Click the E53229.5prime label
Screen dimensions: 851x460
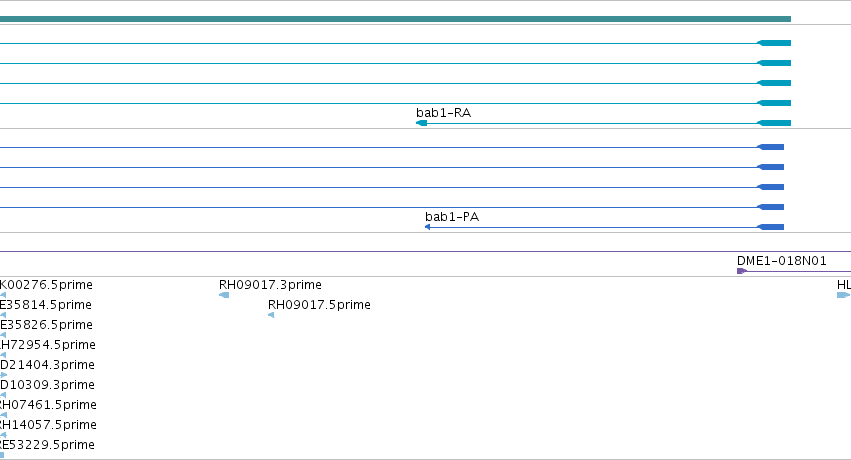[47, 445]
